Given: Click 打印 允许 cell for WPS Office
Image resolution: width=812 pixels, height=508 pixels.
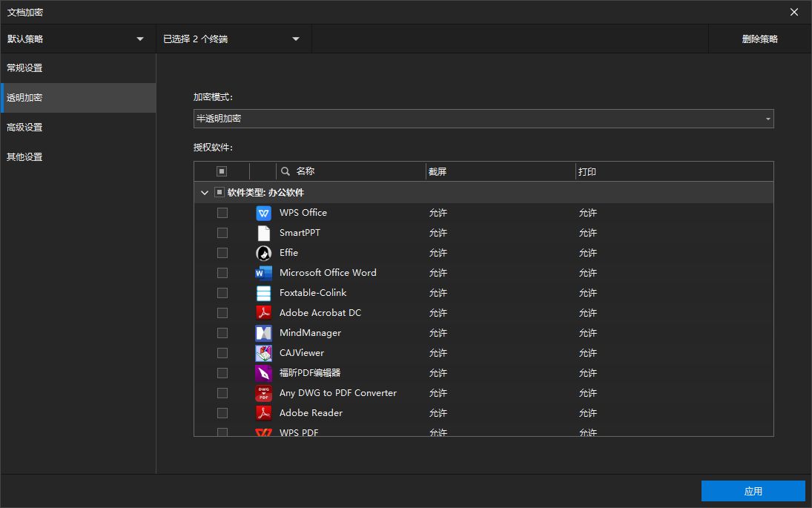Looking at the screenshot, I should pyautogui.click(x=588, y=213).
